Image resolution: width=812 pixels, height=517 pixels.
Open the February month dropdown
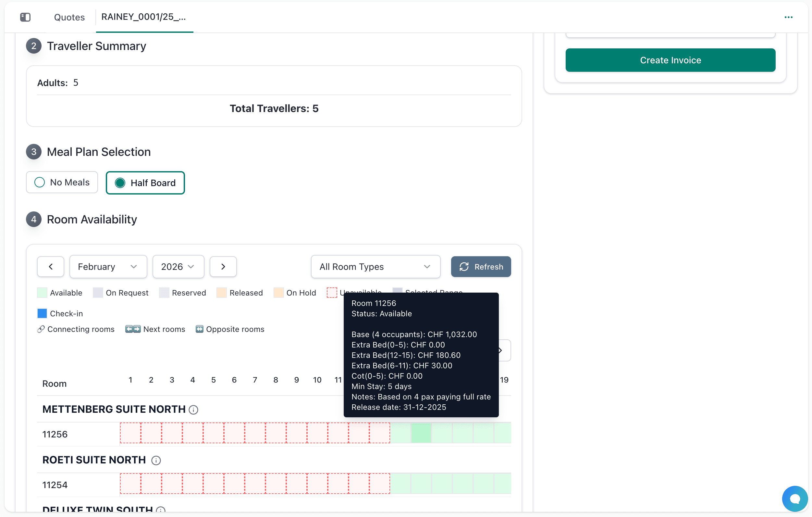click(108, 267)
